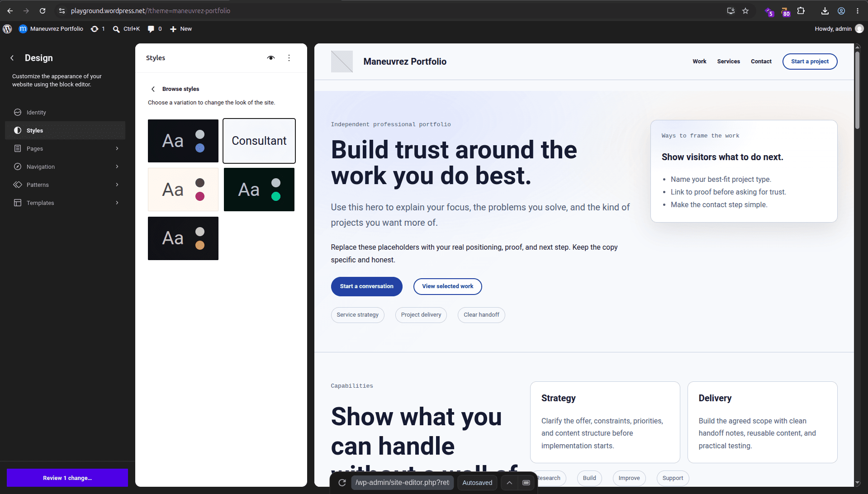Click the Templates layout icon
This screenshot has height=494, width=868.
[x=18, y=203]
